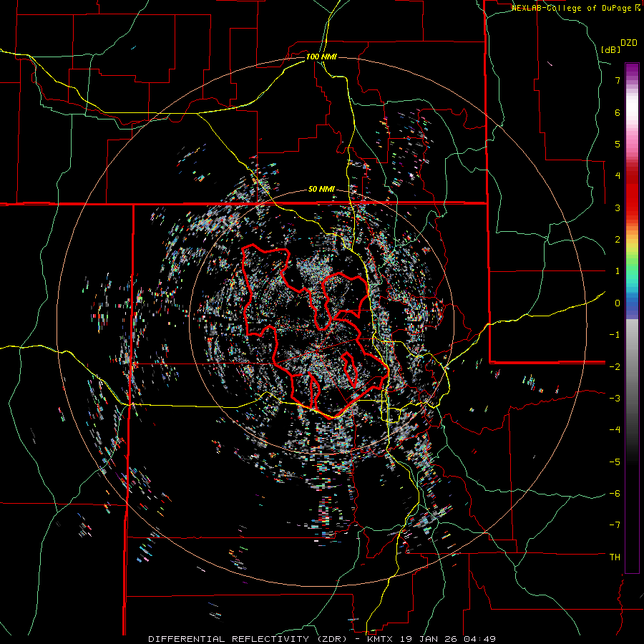Click the 6 value on the color scale
644x644 pixels.
(x=618, y=112)
